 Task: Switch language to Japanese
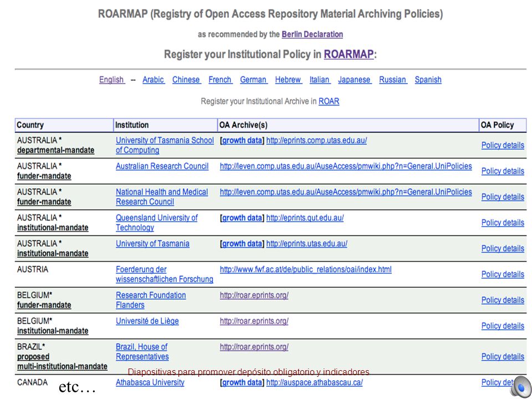pyautogui.click(x=355, y=80)
